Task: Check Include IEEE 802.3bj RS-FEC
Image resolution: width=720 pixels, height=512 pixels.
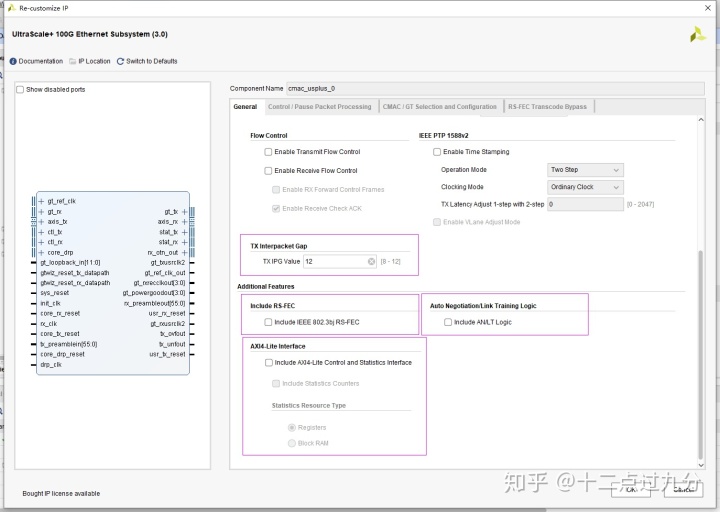Action: point(268,322)
